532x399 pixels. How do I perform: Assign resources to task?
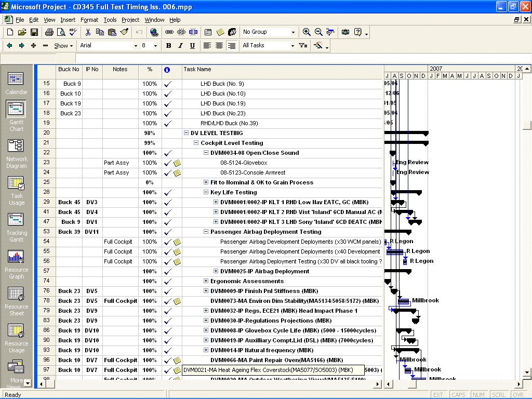tap(232, 32)
